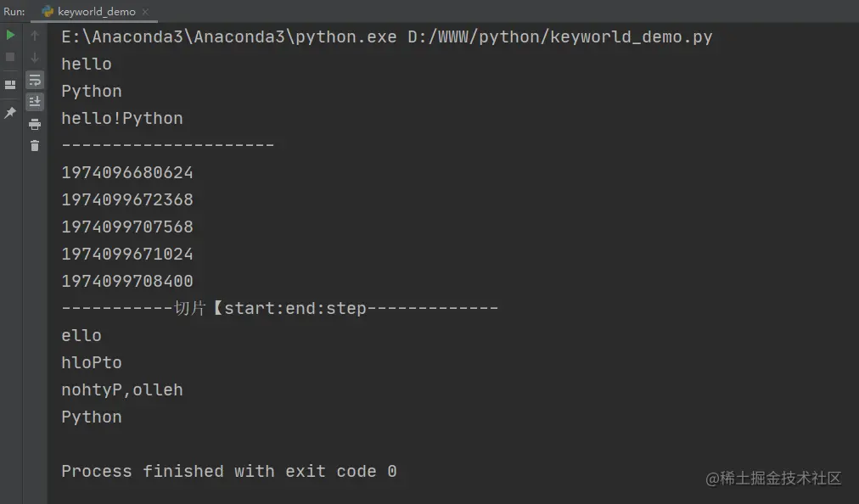The height and width of the screenshot is (504, 859).
Task: Clear all output with trash icon
Action: (35, 146)
